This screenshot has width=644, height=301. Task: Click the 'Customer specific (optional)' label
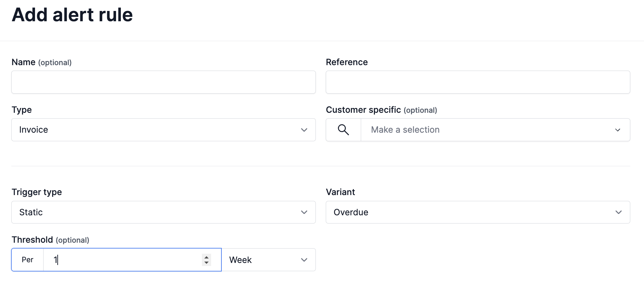pyautogui.click(x=381, y=110)
